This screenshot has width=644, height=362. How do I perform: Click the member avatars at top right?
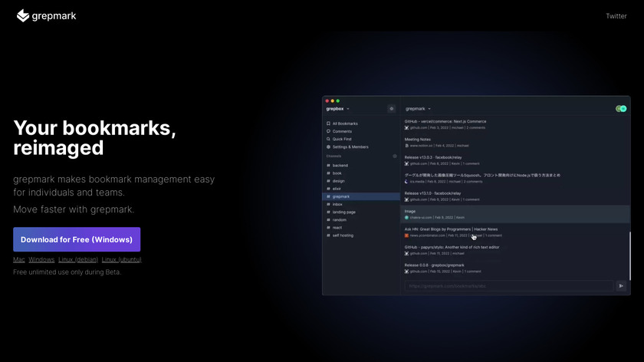pos(621,109)
